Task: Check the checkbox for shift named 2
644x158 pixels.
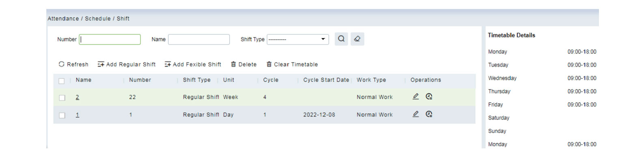Action: pos(62,98)
